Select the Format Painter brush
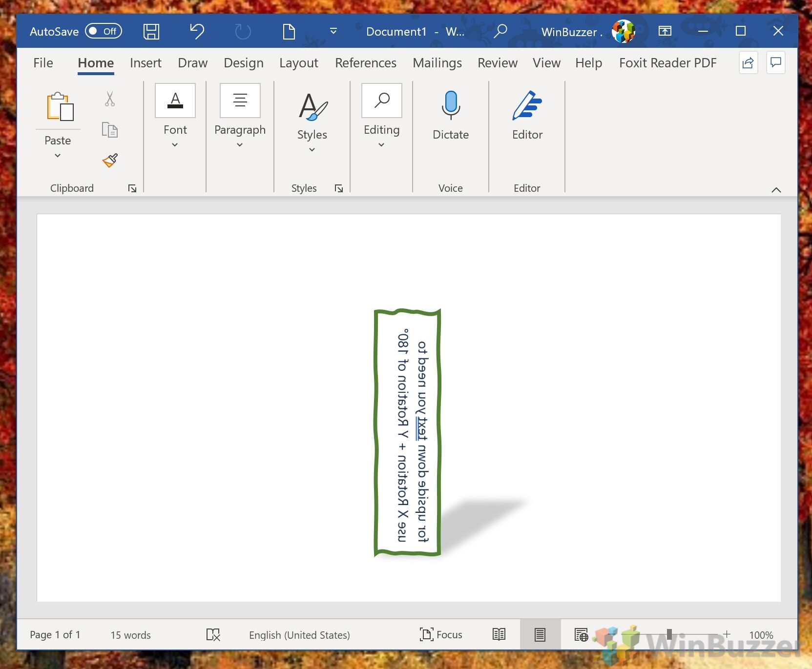This screenshot has width=812, height=669. 110,161
